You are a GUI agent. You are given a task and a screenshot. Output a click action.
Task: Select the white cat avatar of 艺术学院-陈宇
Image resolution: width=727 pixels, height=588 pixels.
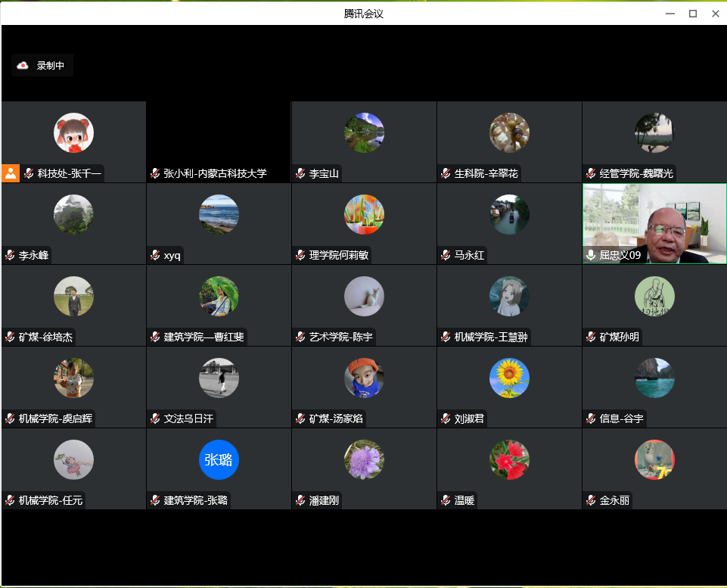(x=364, y=296)
